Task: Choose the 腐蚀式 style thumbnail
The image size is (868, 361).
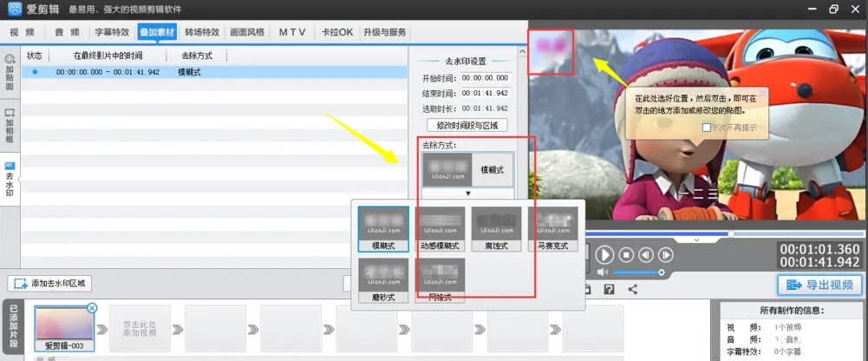Action: click(x=497, y=229)
